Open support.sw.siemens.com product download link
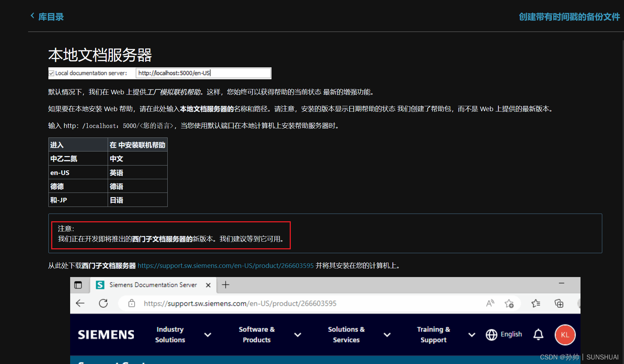The height and width of the screenshot is (364, 624). 226,266
